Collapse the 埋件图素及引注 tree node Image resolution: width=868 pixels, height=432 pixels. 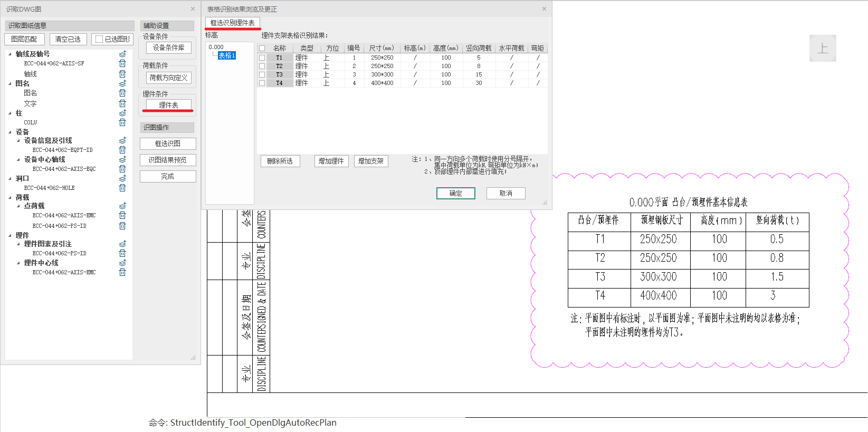(x=18, y=244)
